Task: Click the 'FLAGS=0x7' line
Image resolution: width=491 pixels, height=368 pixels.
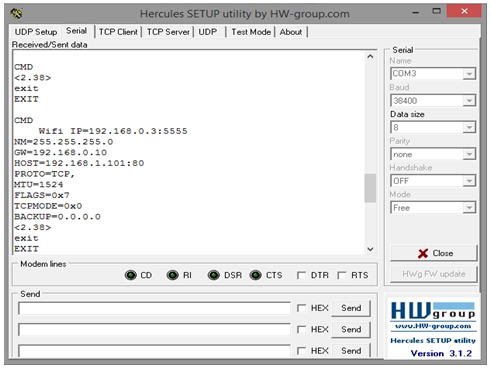Action: click(x=42, y=195)
